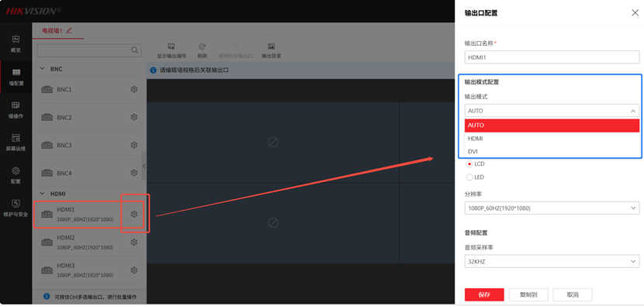Select the HDMI2 output row
The width and height of the screenshot is (644, 306).
(89, 242)
